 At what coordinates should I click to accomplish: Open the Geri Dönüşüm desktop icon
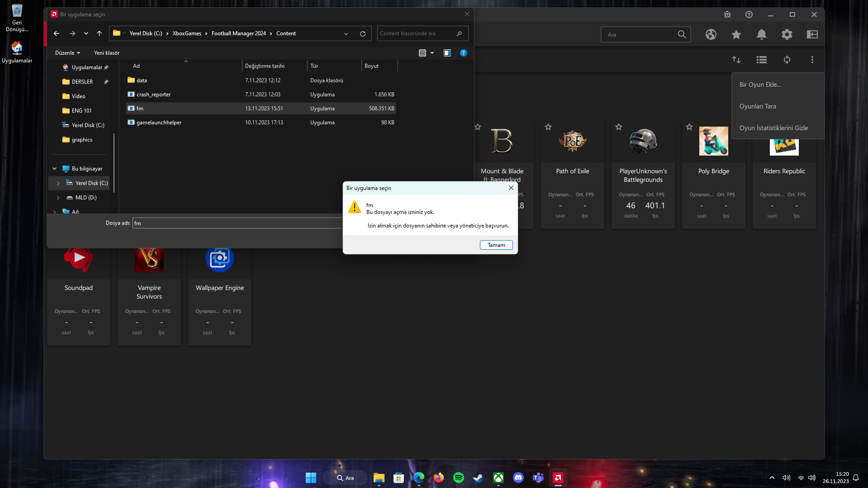[x=17, y=18]
